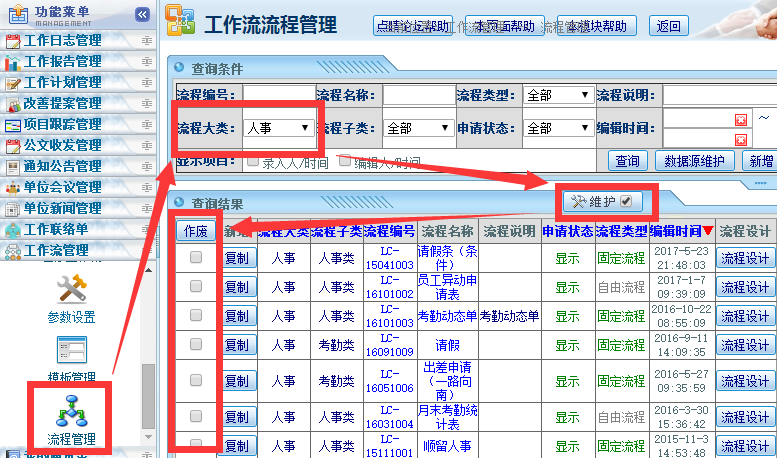The height and width of the screenshot is (458, 777).
Task: Enable the 录入人/时间 display checkbox
Action: [253, 160]
